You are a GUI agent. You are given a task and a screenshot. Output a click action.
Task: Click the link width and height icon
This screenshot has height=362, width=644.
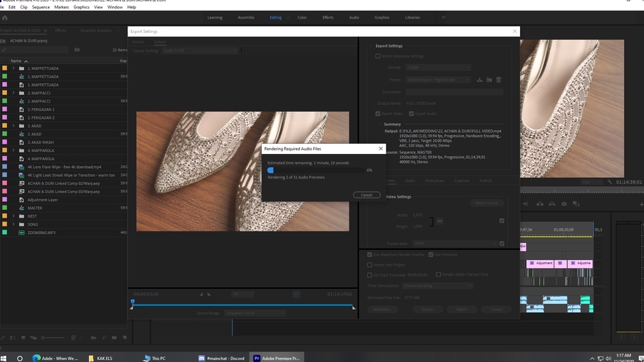click(x=440, y=220)
